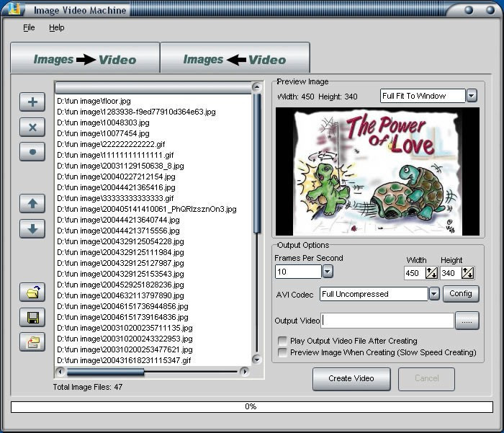Click the left round title bar button
Screen dimensions: 504x433
point(469,10)
